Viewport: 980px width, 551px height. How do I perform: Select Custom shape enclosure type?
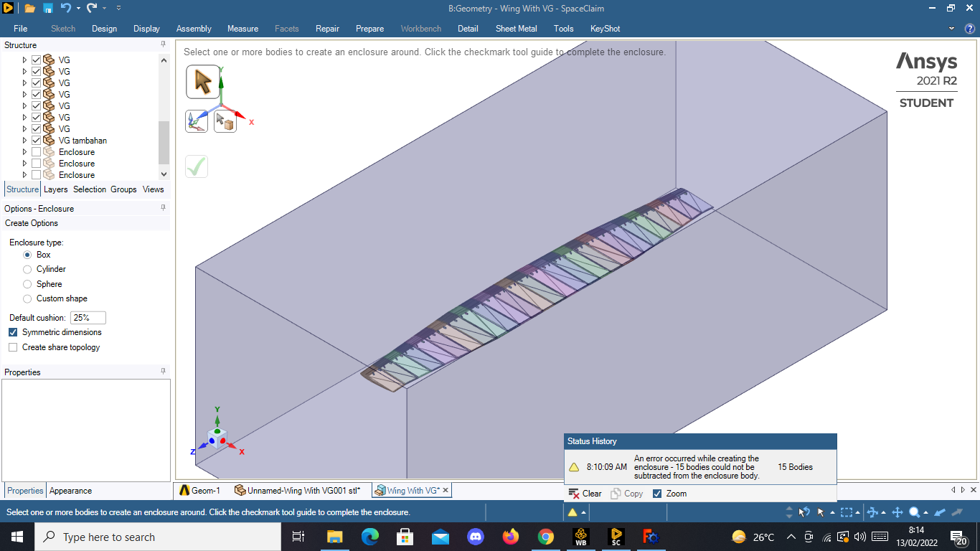(x=27, y=298)
